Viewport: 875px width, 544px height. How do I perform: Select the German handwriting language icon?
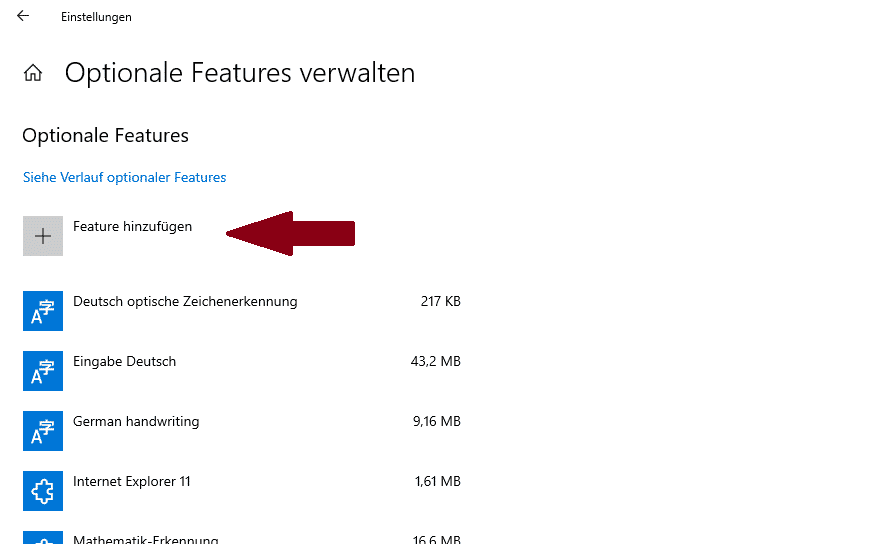pos(43,431)
